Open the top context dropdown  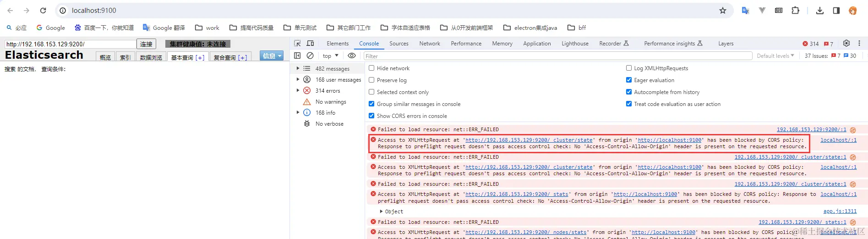pos(330,56)
